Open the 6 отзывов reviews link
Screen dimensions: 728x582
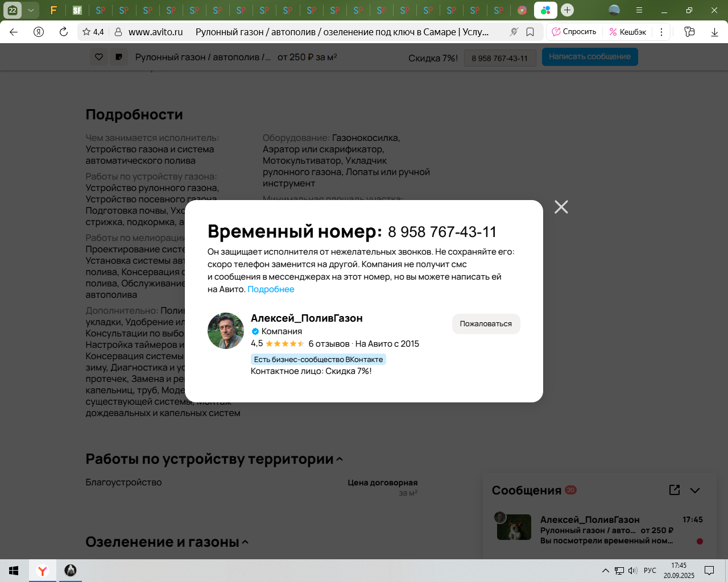coord(329,344)
